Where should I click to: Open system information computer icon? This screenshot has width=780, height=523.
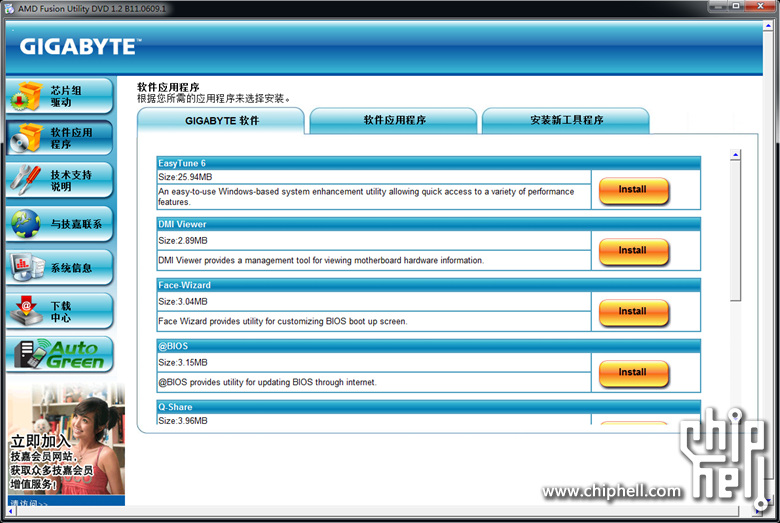(27, 267)
